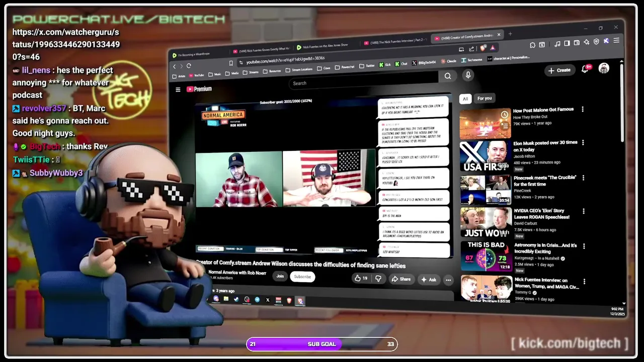Open the YouTube account avatar menu

[604, 68]
